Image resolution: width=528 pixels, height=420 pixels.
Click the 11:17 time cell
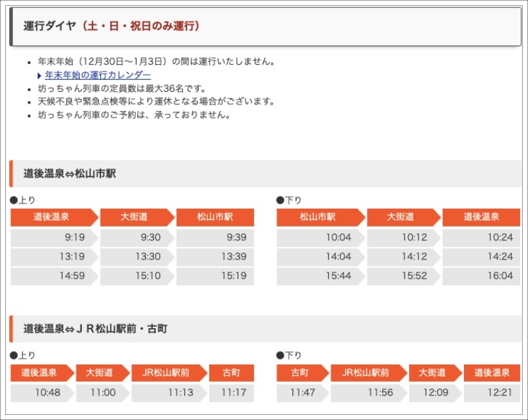[232, 393]
